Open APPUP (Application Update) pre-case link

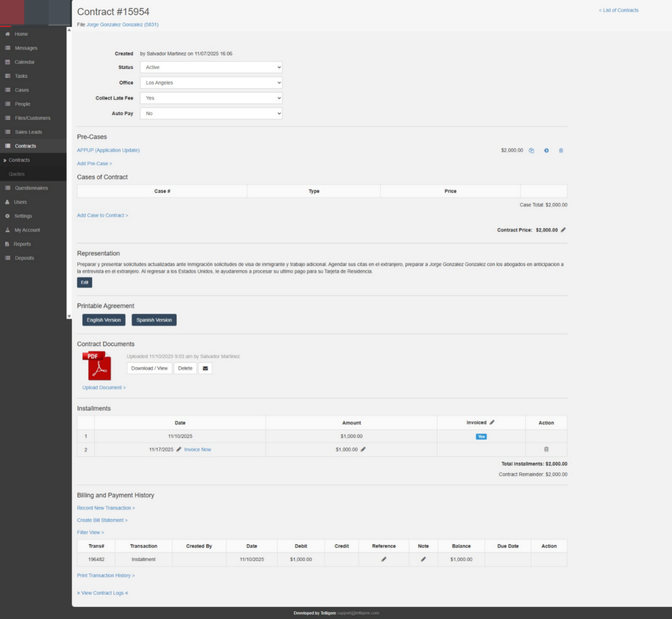(108, 150)
